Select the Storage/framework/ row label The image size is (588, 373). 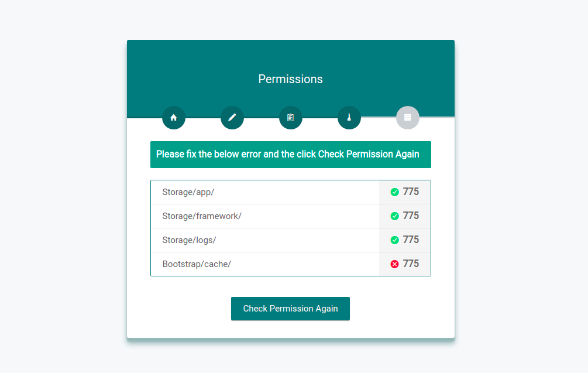pyautogui.click(x=202, y=216)
